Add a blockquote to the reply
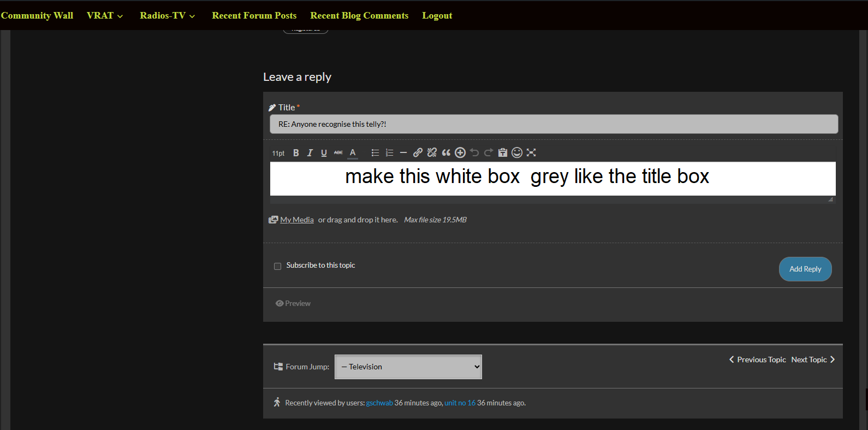This screenshot has width=868, height=430. pyautogui.click(x=446, y=152)
